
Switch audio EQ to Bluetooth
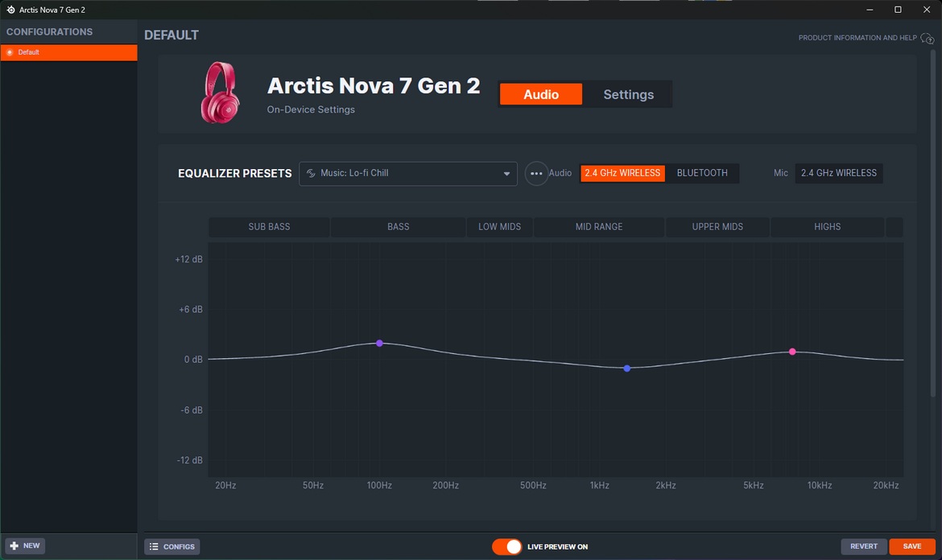coord(702,173)
